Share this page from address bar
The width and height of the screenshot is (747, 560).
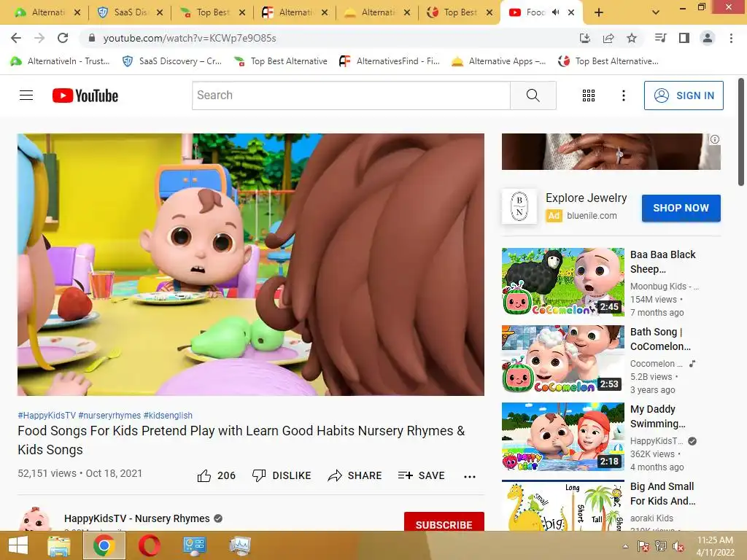point(608,38)
